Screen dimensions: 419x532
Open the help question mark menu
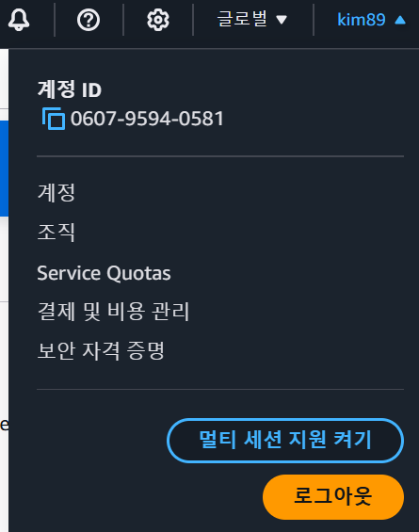(x=89, y=20)
